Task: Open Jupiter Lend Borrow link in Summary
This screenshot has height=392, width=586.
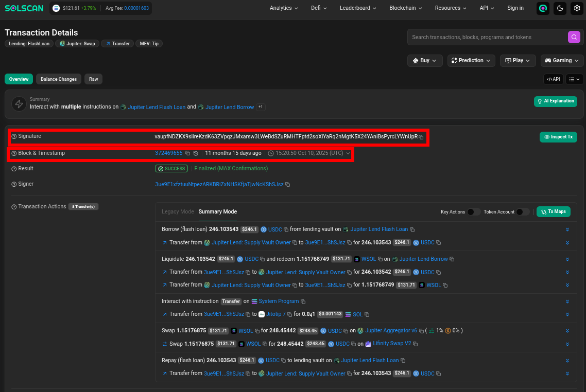Action: point(230,107)
